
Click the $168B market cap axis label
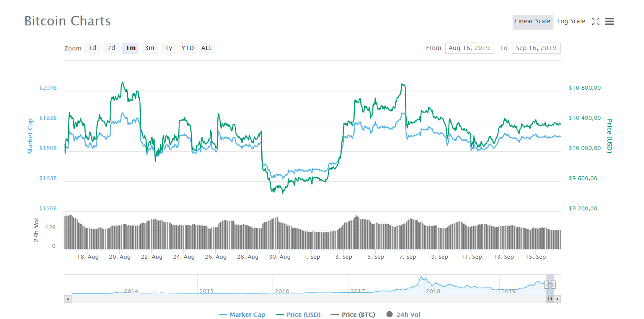tap(48, 178)
